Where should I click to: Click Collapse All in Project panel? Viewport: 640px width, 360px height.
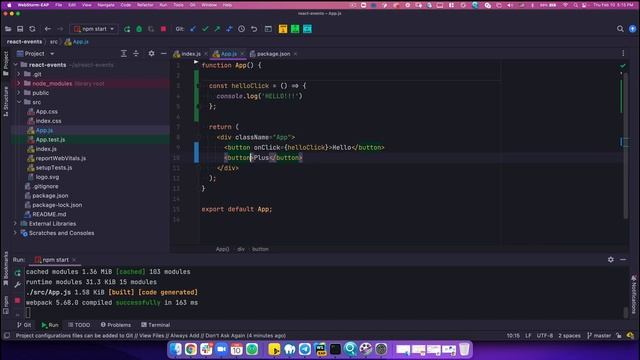point(136,53)
